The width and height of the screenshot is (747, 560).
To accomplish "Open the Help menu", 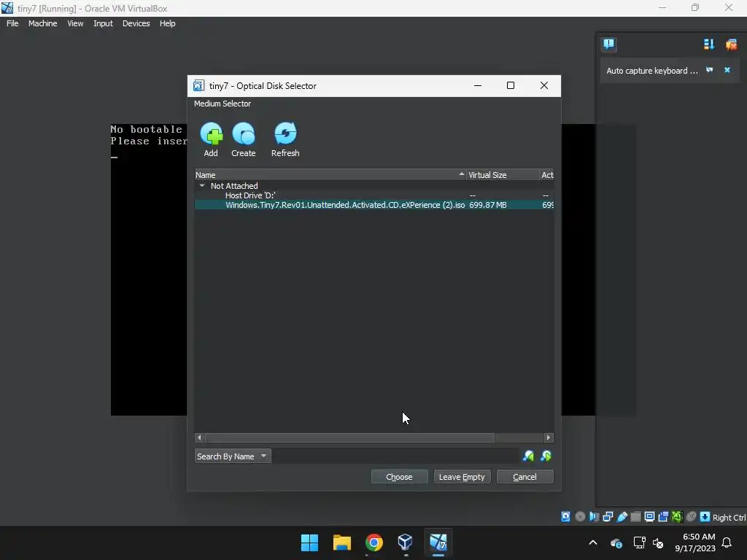I will [167, 23].
